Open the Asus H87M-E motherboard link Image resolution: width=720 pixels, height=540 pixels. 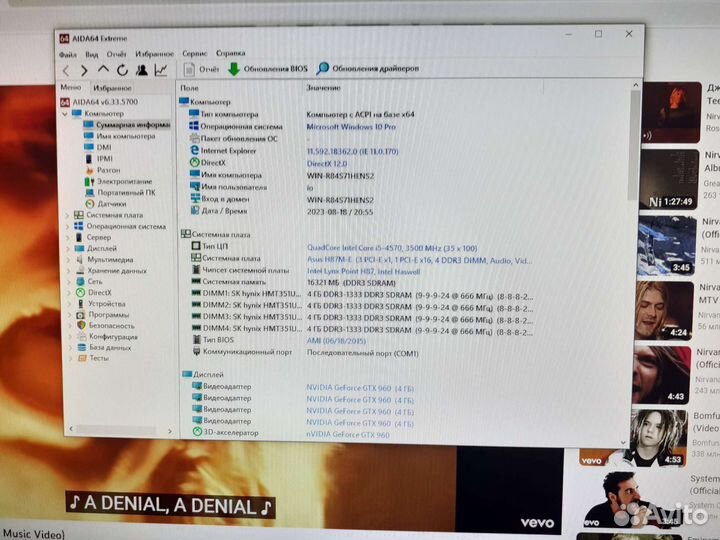pyautogui.click(x=420, y=260)
